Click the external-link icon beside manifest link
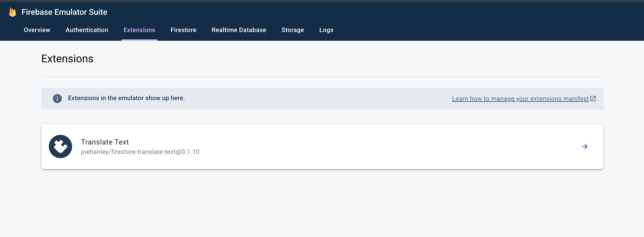 593,99
